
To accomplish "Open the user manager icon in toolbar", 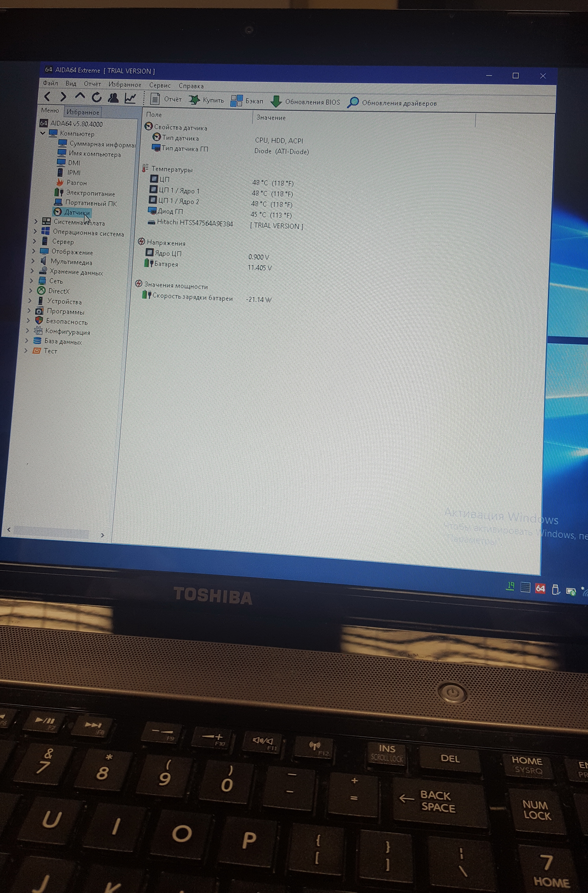I will (x=113, y=98).
